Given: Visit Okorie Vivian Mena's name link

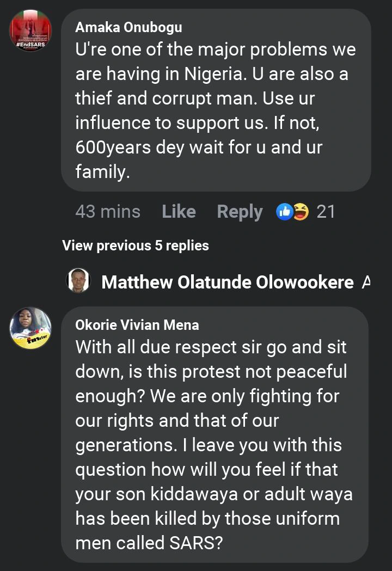Looking at the screenshot, I should pyautogui.click(x=137, y=325).
